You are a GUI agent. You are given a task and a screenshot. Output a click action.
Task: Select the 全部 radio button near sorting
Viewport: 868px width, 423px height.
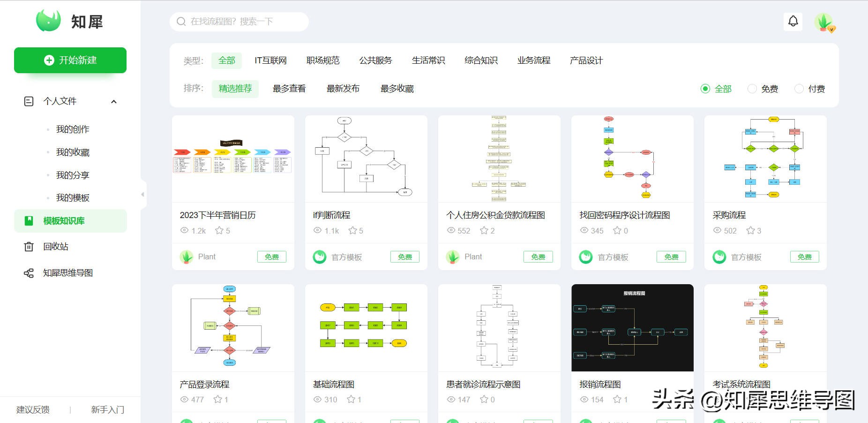pos(705,89)
